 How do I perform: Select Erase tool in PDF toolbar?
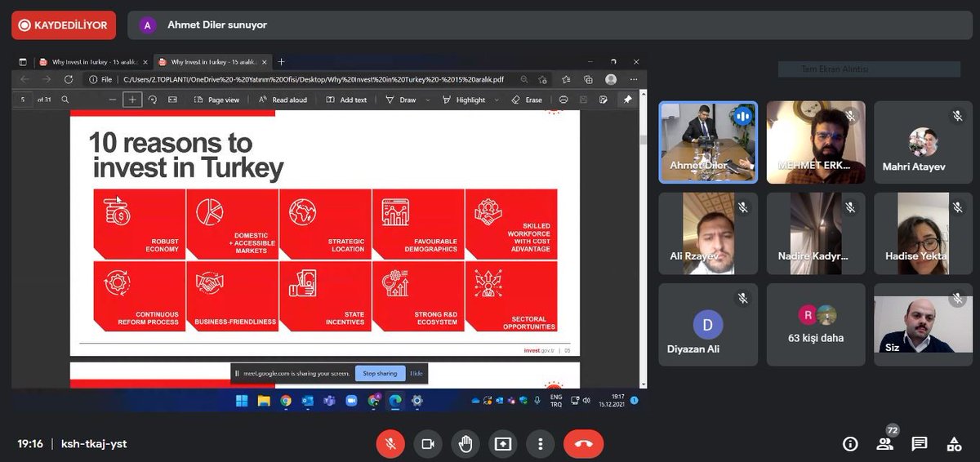[527, 100]
